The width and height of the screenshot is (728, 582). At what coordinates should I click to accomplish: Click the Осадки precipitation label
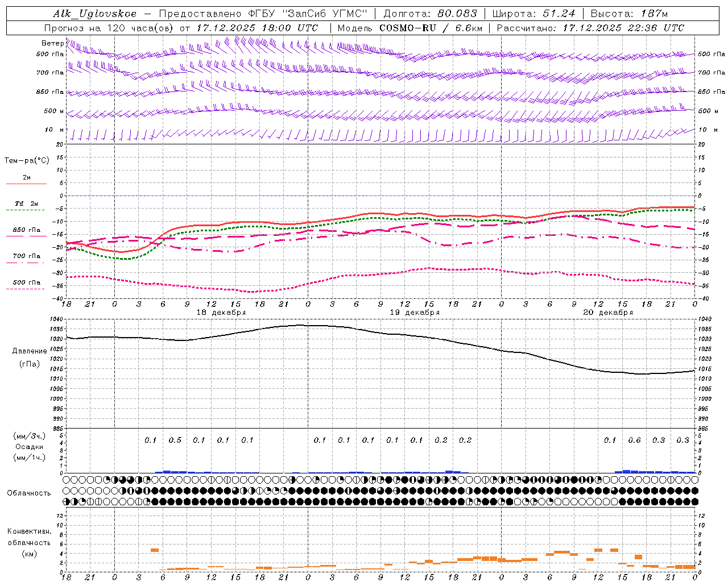[30, 447]
